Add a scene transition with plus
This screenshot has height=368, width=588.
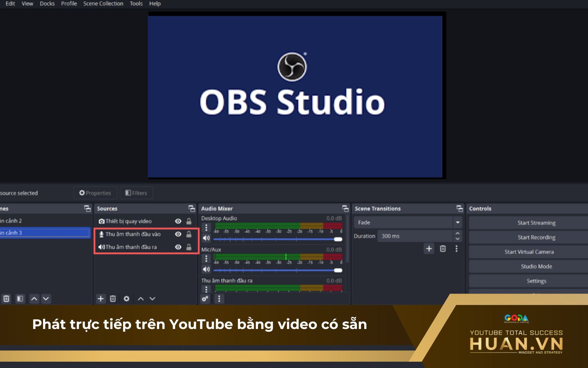(x=429, y=249)
